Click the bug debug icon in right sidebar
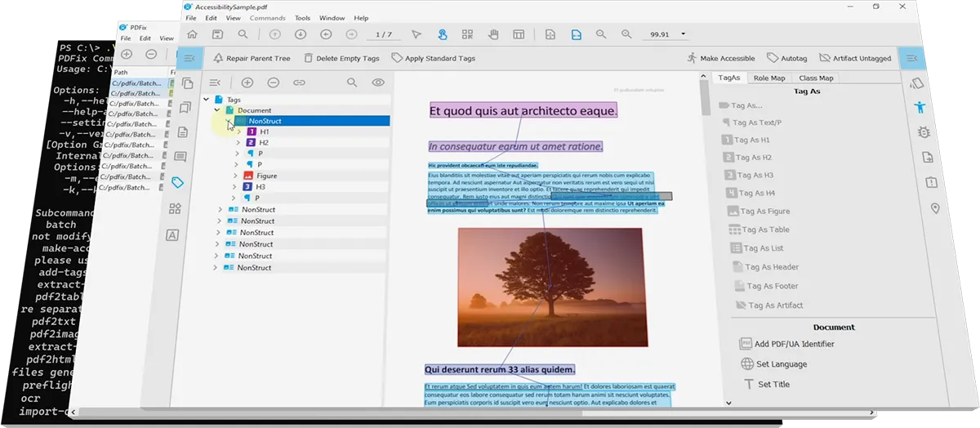980x428 pixels. [924, 132]
